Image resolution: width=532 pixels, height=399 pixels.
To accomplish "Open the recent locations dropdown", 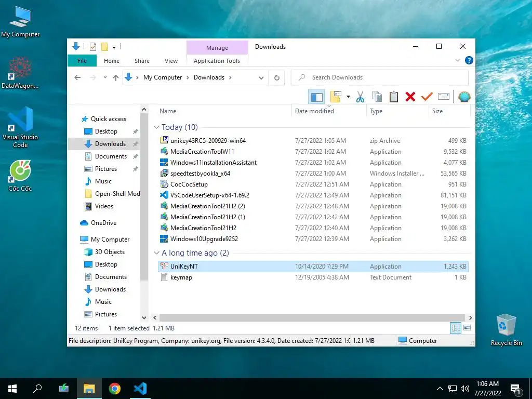I will coord(105,77).
